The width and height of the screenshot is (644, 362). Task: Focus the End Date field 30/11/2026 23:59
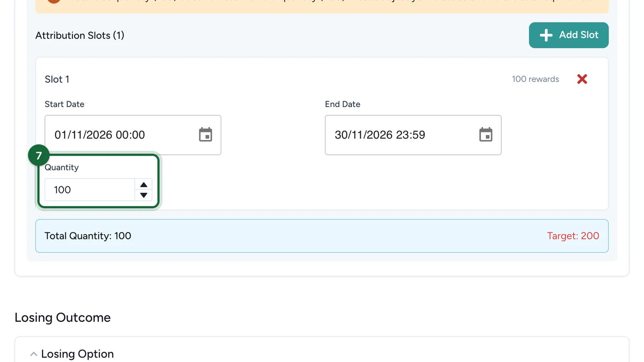point(413,135)
